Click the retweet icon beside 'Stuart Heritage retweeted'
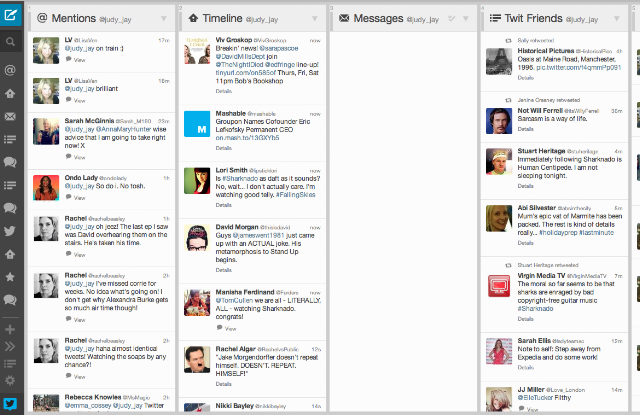640x415 pixels. coord(508,265)
